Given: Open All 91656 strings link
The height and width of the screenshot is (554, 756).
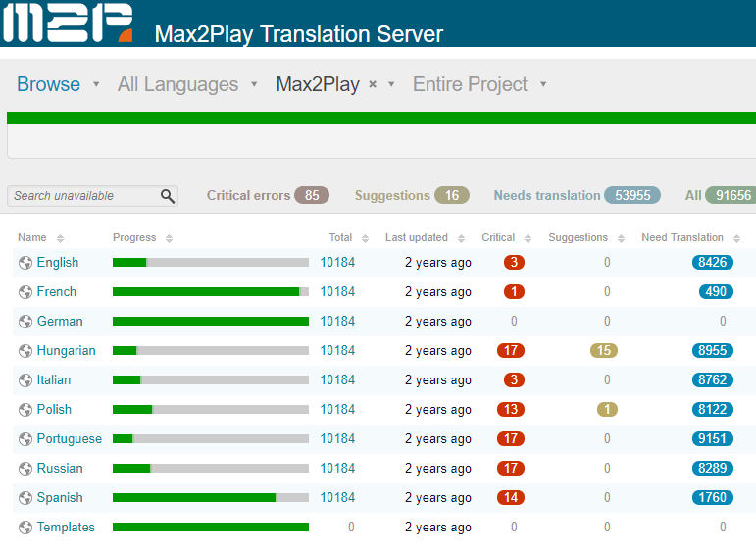Looking at the screenshot, I should [x=721, y=195].
